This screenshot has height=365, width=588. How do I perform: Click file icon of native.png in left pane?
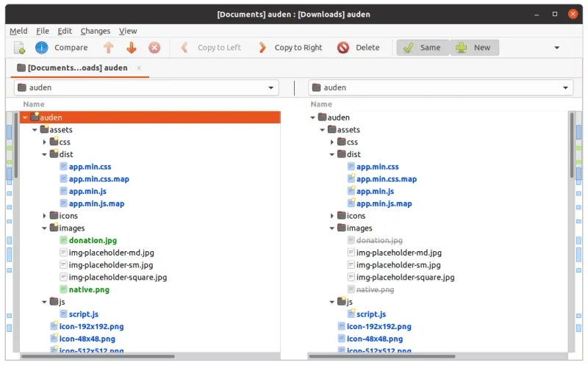(63, 289)
